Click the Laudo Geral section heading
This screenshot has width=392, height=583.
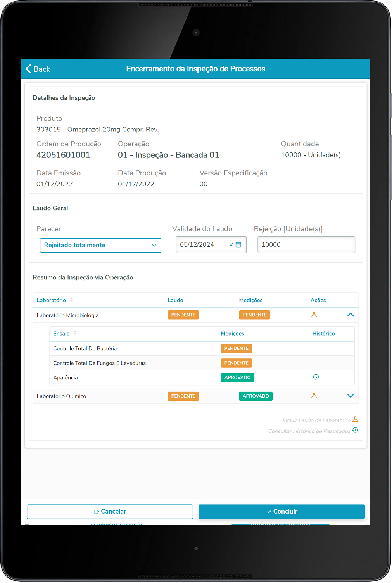point(50,208)
